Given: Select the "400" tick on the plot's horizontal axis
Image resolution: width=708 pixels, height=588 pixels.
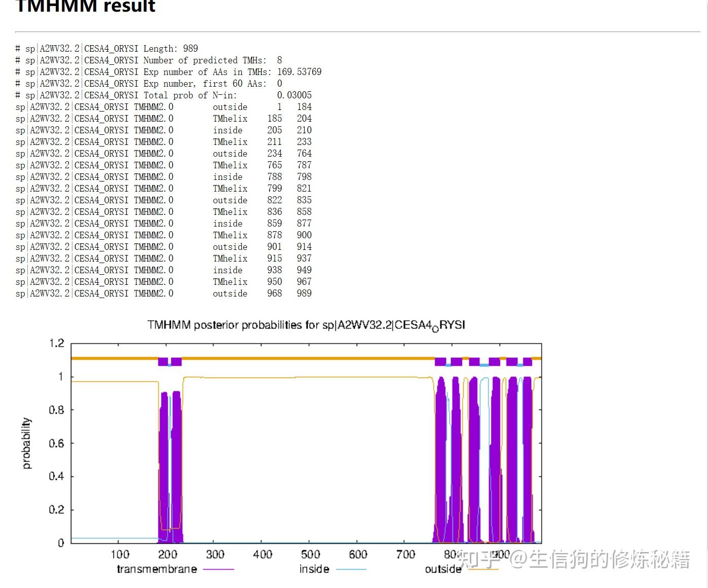Looking at the screenshot, I should point(263,555).
